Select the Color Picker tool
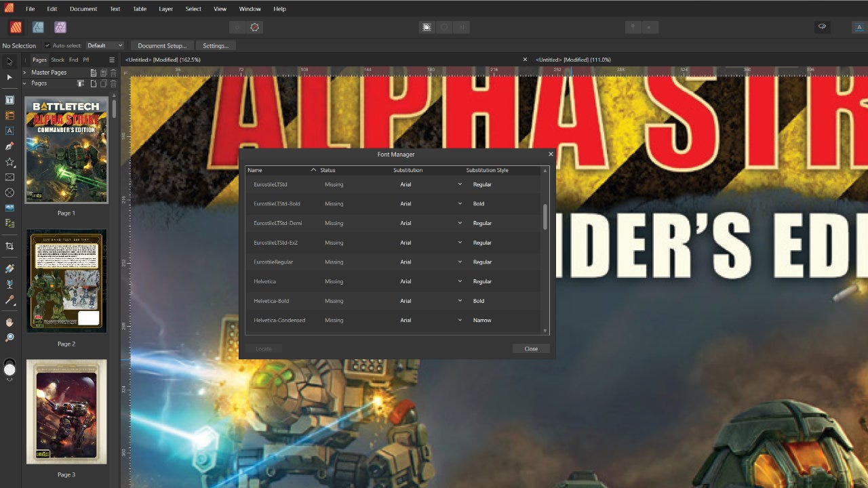The width and height of the screenshot is (868, 488). click(x=9, y=300)
